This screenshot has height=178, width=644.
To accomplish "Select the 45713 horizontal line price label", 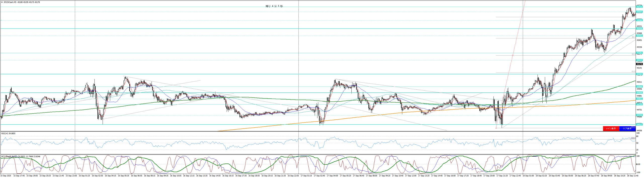I will pos(639,7).
